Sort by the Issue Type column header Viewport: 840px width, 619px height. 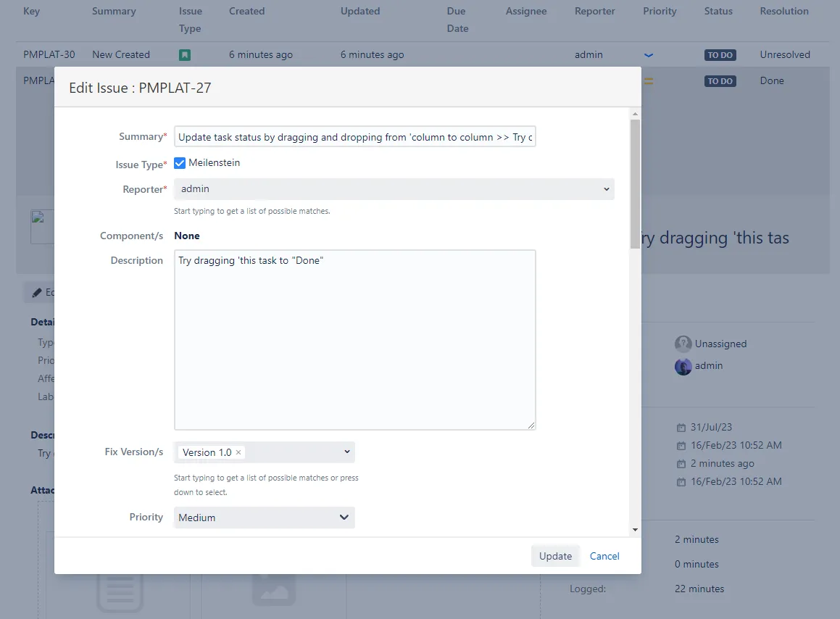pyautogui.click(x=191, y=20)
